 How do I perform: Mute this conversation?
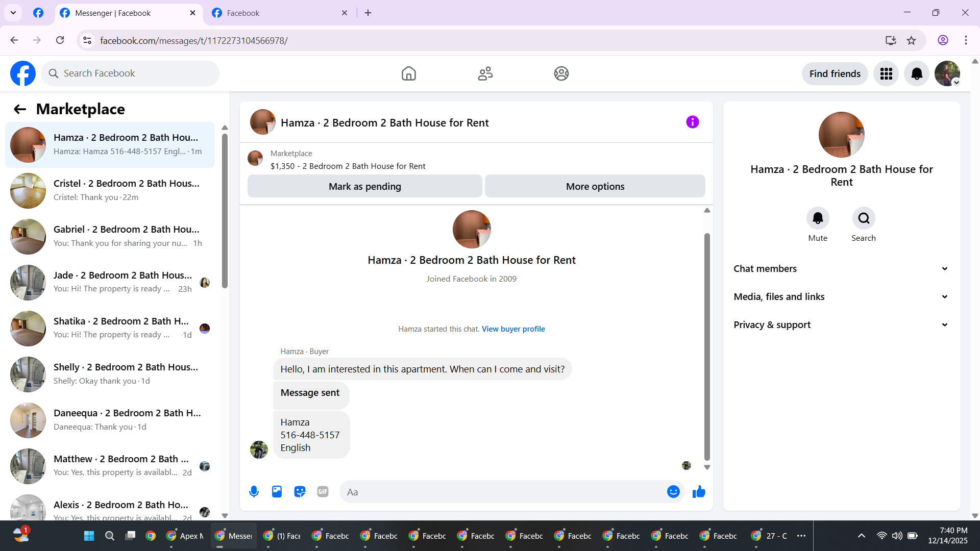click(818, 218)
